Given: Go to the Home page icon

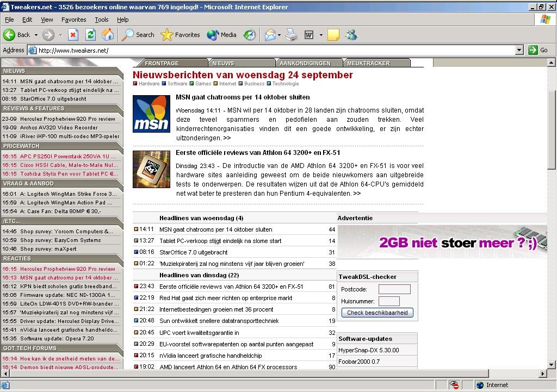Looking at the screenshot, I should [x=108, y=35].
